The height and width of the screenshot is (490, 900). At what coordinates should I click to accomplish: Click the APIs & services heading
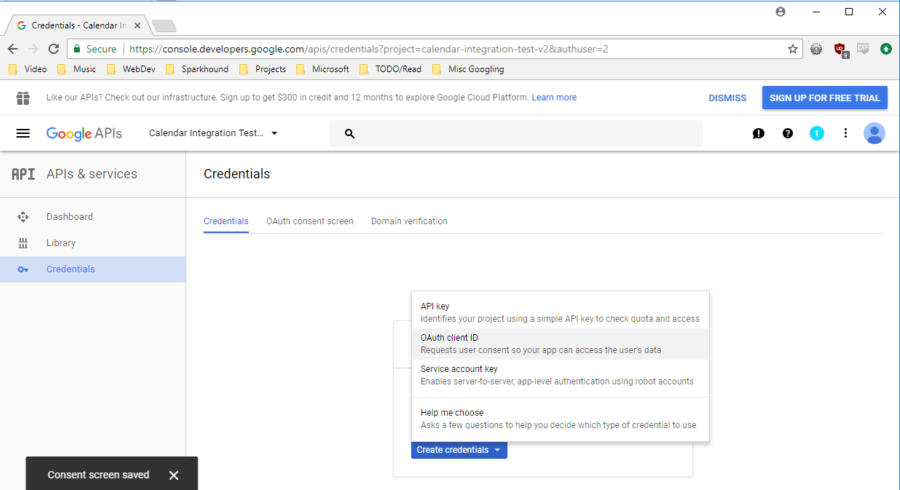point(92,174)
